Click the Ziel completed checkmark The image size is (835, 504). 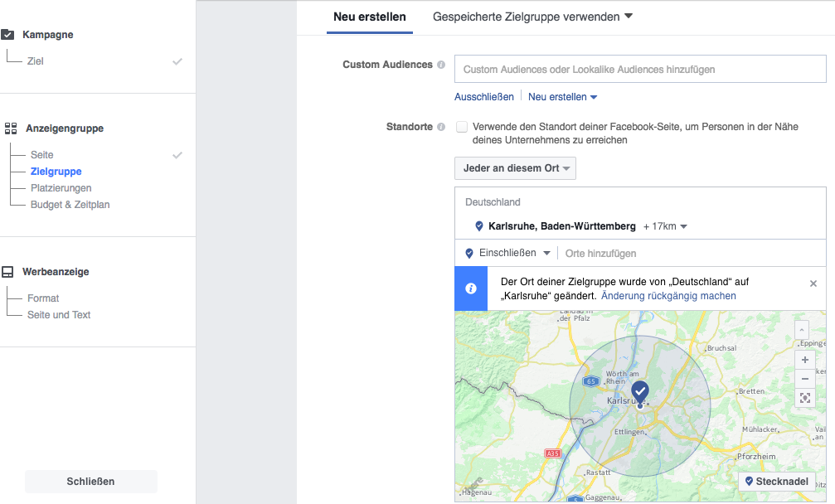[177, 61]
